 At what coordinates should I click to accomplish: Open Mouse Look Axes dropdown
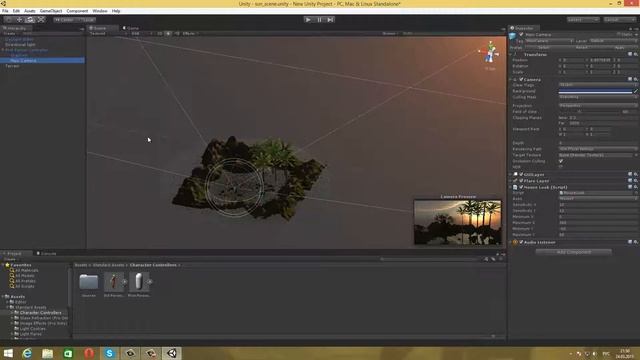(598, 198)
